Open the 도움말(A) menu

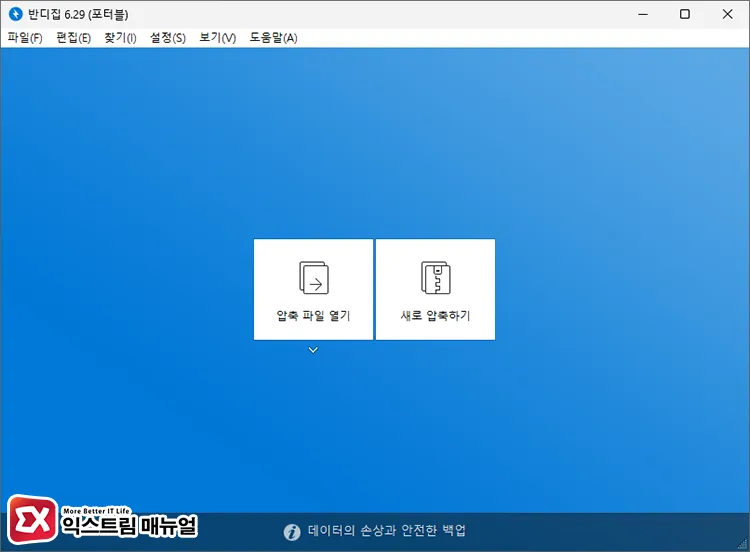click(273, 38)
